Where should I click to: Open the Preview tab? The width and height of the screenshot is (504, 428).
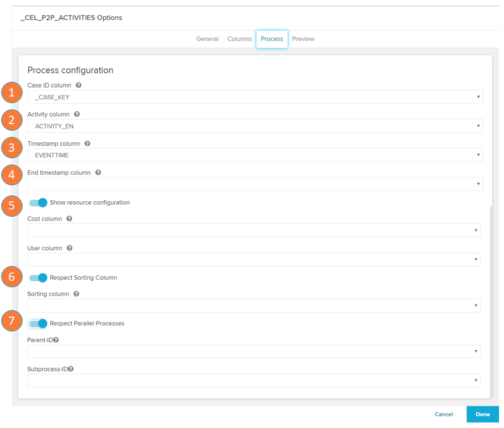pos(303,39)
